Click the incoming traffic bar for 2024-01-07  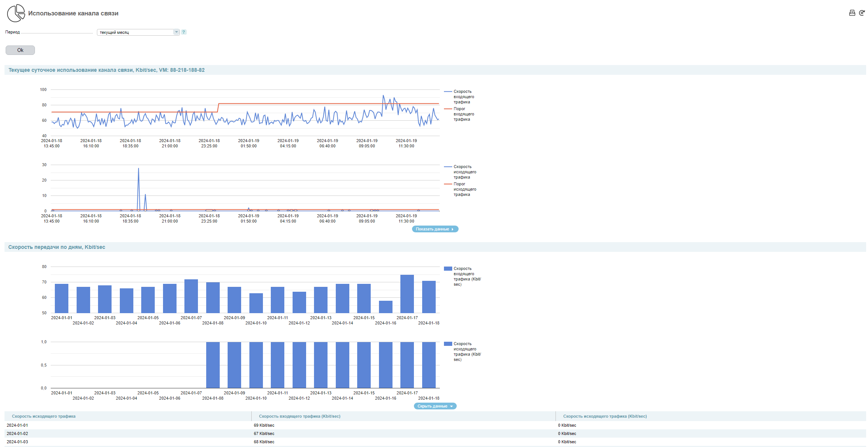click(191, 296)
